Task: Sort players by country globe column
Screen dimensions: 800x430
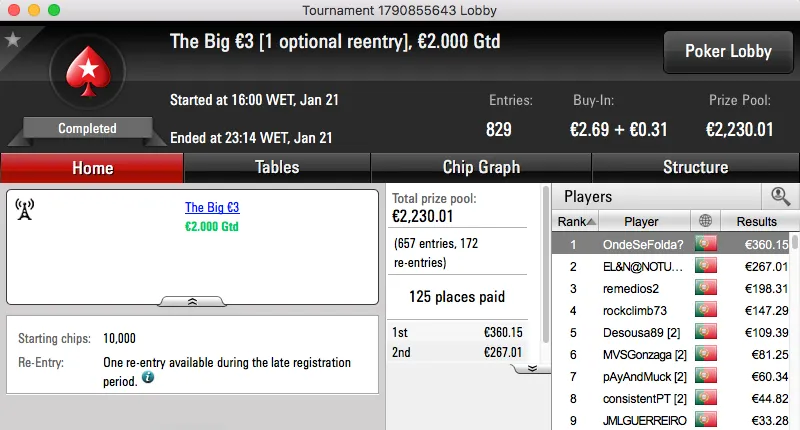Action: tap(706, 221)
